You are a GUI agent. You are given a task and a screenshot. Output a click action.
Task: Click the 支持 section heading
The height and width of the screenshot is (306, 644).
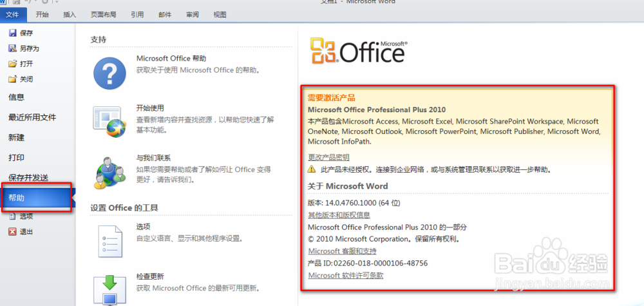point(98,40)
